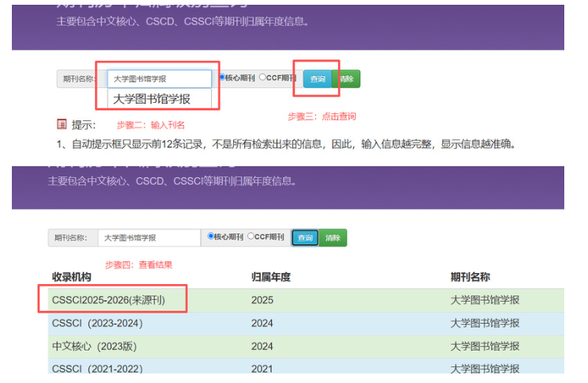Screen dimensions: 588x383
Task: Focus the 期刊名称 input above the results table
Action: click(149, 237)
